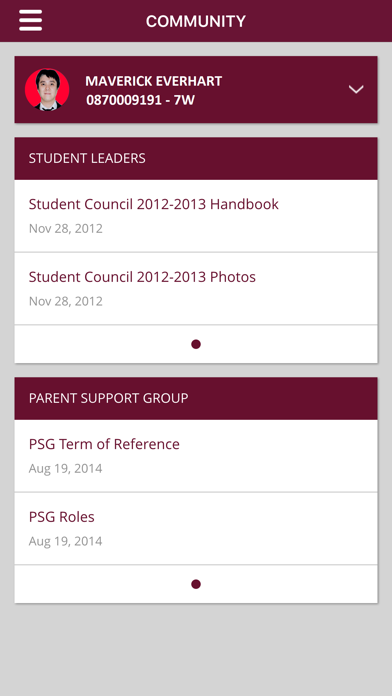The width and height of the screenshot is (392, 696).
Task: Tap the Aug 19, 2014 date under PSG Roles
Action: [x=66, y=541]
